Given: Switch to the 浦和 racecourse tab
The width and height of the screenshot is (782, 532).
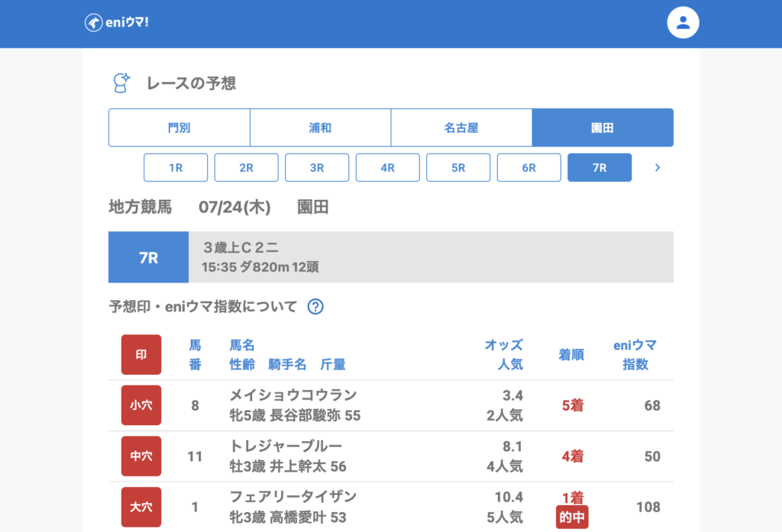Looking at the screenshot, I should tap(320, 127).
